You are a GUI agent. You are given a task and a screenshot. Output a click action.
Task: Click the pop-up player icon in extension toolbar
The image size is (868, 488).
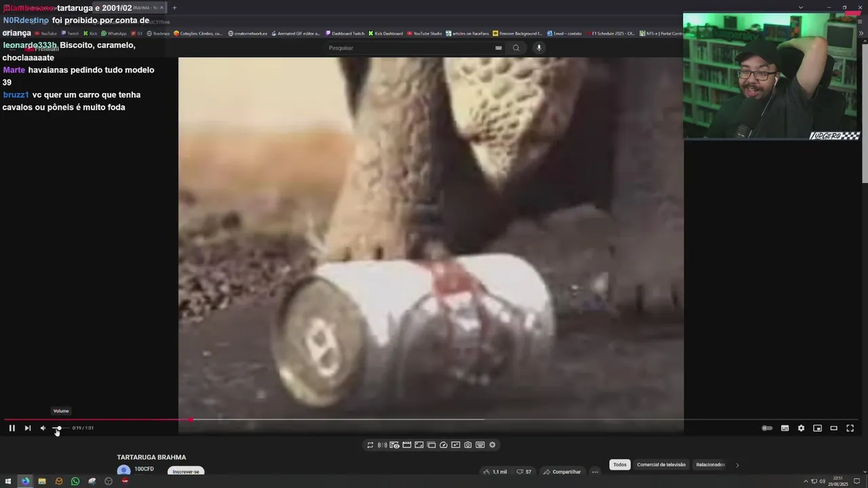[431, 445]
